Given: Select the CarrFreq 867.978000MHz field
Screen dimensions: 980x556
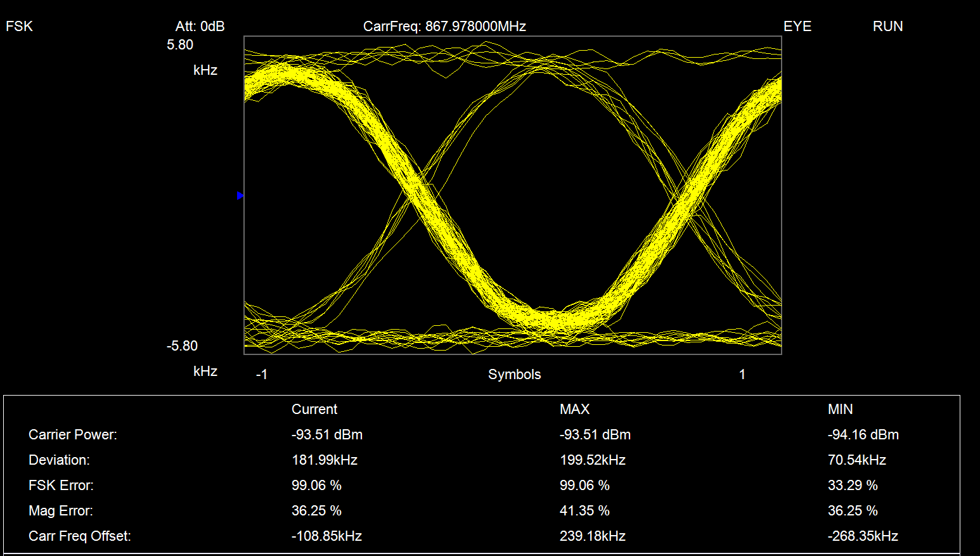Looking at the screenshot, I should 444,27.
